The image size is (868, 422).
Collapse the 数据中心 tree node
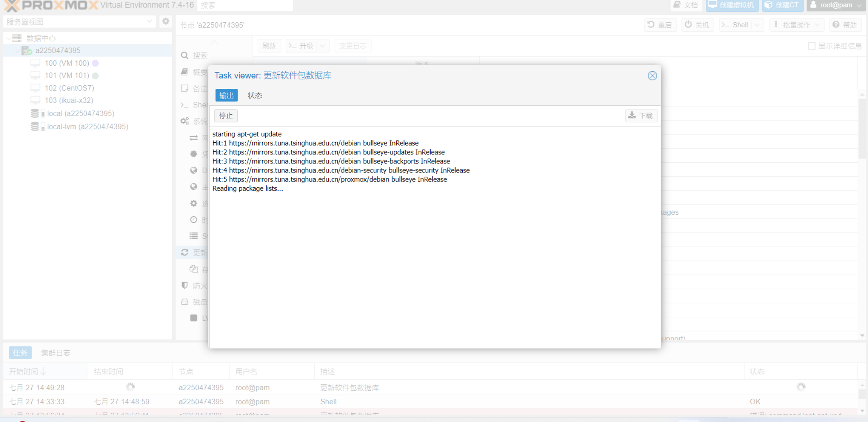click(8, 38)
